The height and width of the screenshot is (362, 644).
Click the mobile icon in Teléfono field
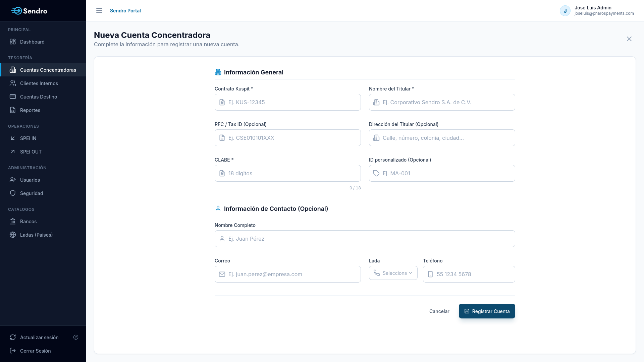[x=430, y=274]
